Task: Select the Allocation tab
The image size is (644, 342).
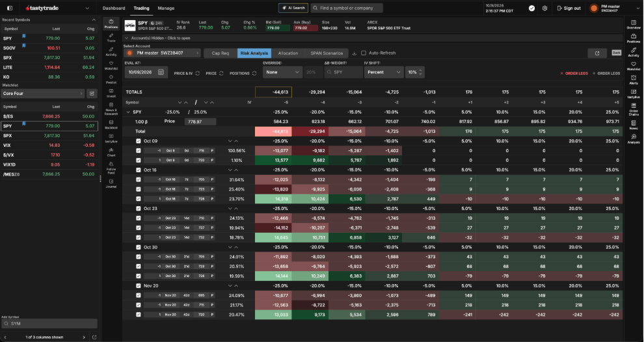Action: [x=288, y=53]
